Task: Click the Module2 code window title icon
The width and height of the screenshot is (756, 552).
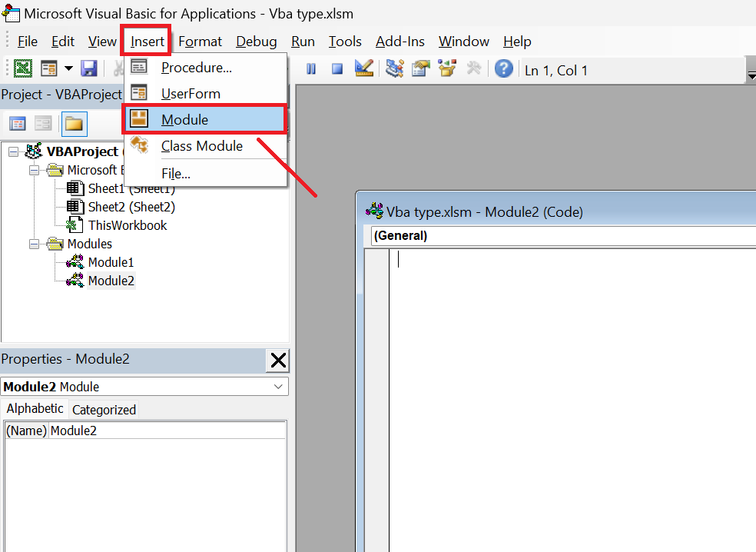Action: (x=375, y=211)
